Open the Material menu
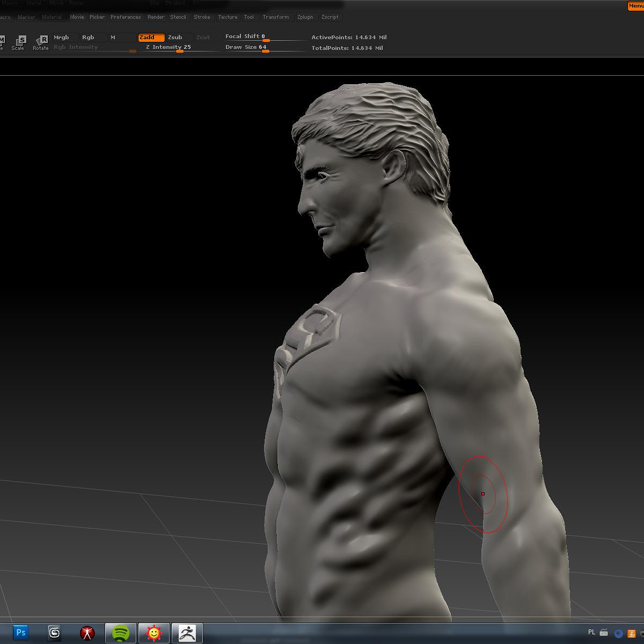The width and height of the screenshot is (644, 644). tap(52, 17)
